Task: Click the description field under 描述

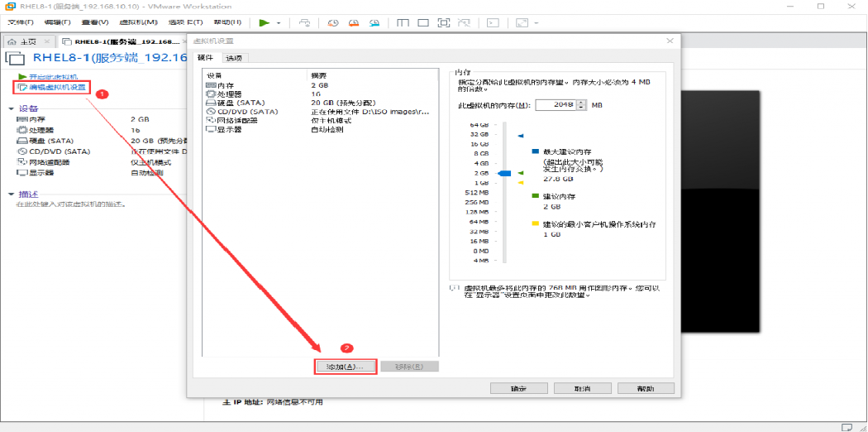Action: click(72, 204)
